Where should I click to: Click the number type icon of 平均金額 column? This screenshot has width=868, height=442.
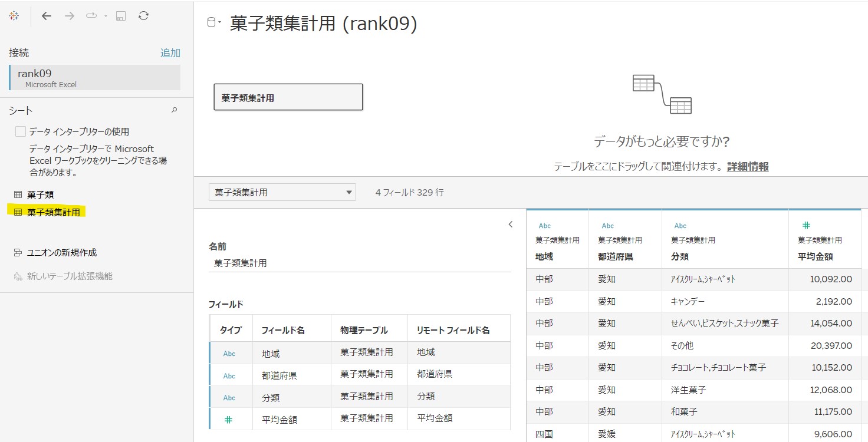coord(806,225)
